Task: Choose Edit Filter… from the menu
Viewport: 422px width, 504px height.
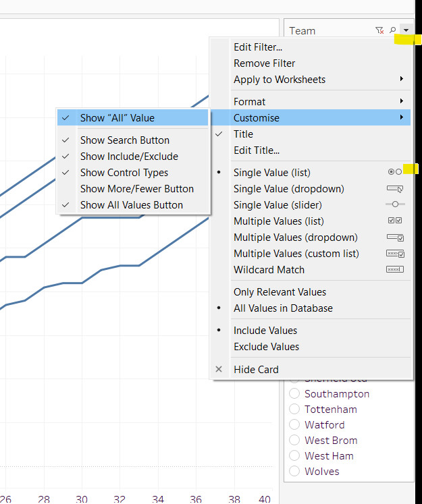Action: 311,47
